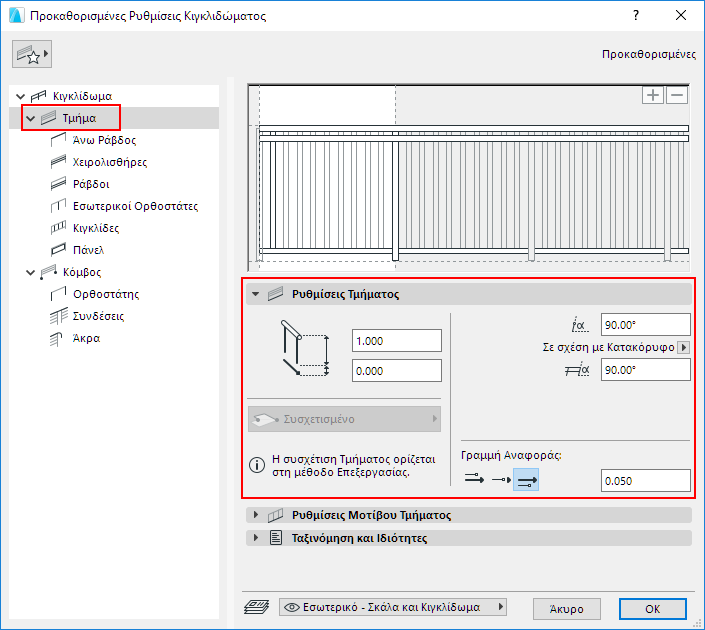Click the railing preview drawing
705x630 pixels.
tap(469, 178)
